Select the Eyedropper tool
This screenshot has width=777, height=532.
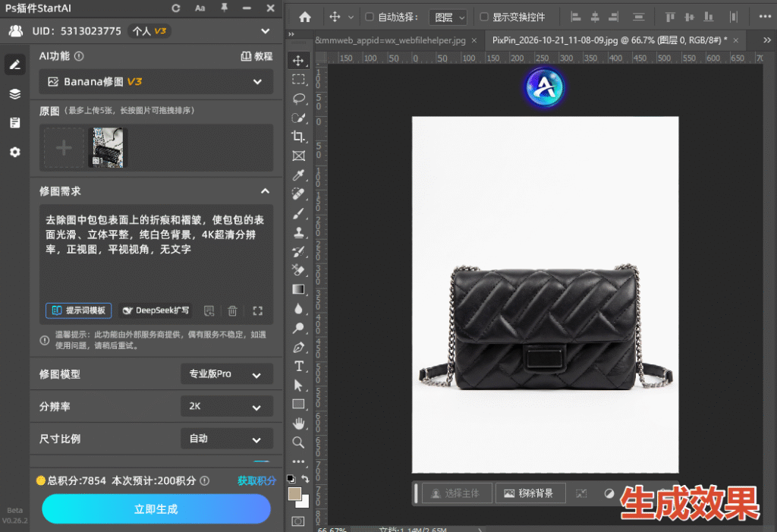[298, 175]
